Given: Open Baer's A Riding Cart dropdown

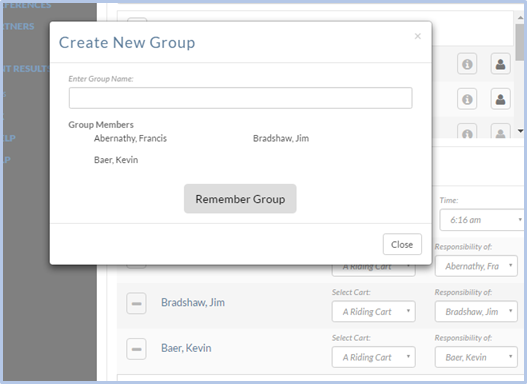Looking at the screenshot, I should [x=374, y=357].
